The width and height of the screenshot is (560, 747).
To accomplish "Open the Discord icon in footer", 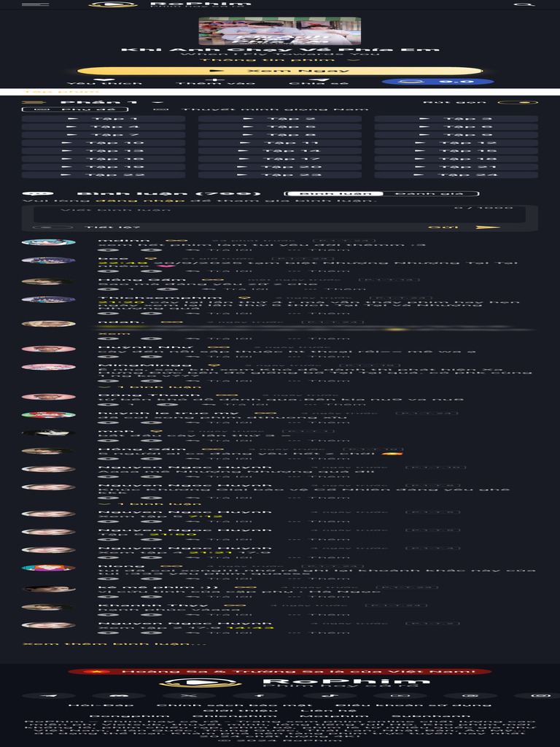I will [119, 696].
